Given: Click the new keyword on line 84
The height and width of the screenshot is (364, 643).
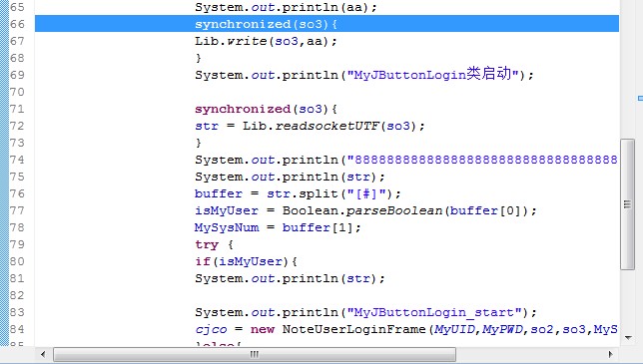Looking at the screenshot, I should pos(263,330).
